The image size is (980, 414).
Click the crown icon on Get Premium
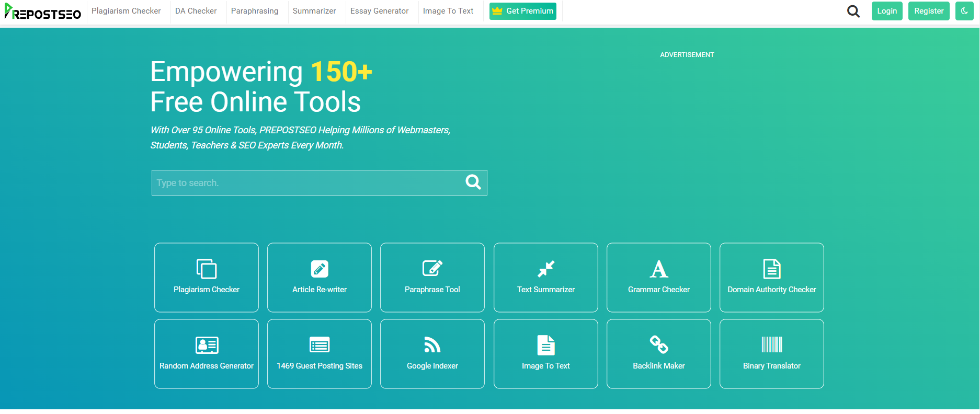(497, 11)
